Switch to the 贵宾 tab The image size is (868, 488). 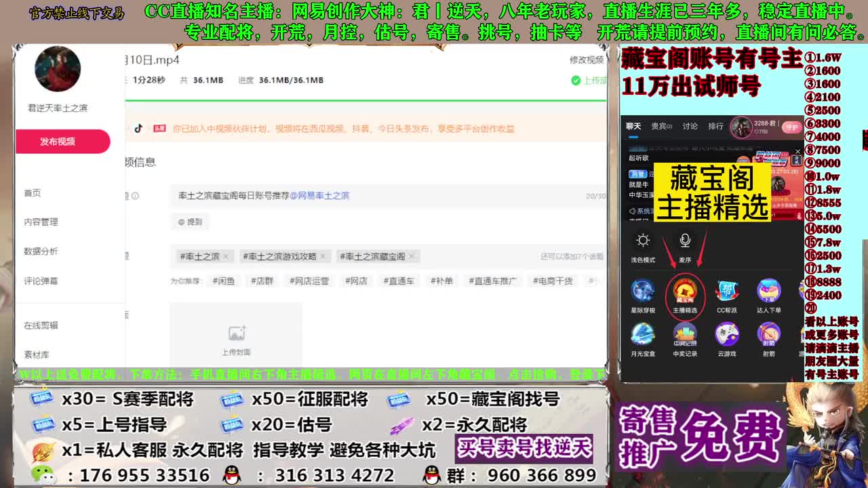(x=660, y=126)
